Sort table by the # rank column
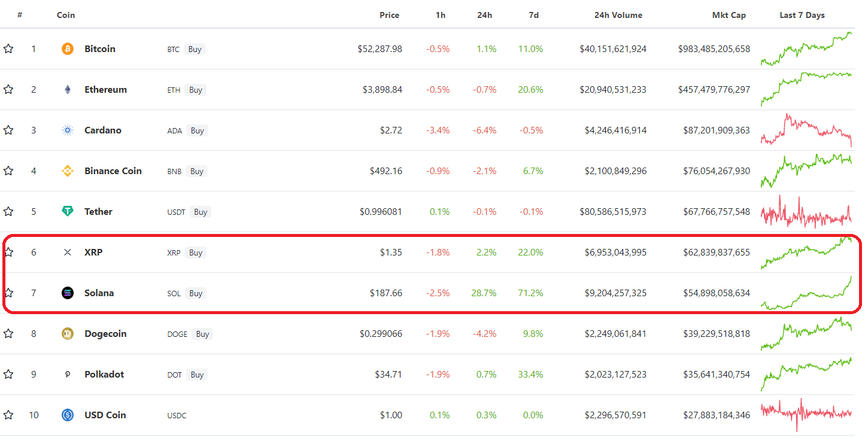The width and height of the screenshot is (868, 438). coord(20,15)
